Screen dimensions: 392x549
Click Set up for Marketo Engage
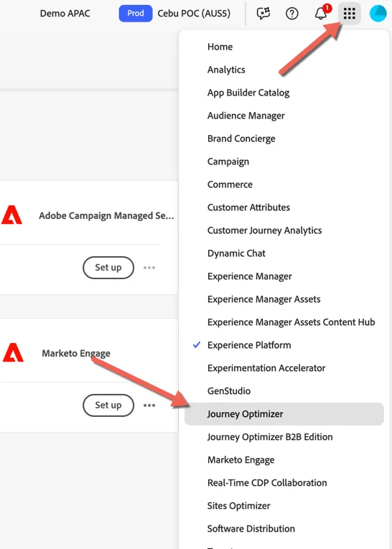(x=108, y=405)
